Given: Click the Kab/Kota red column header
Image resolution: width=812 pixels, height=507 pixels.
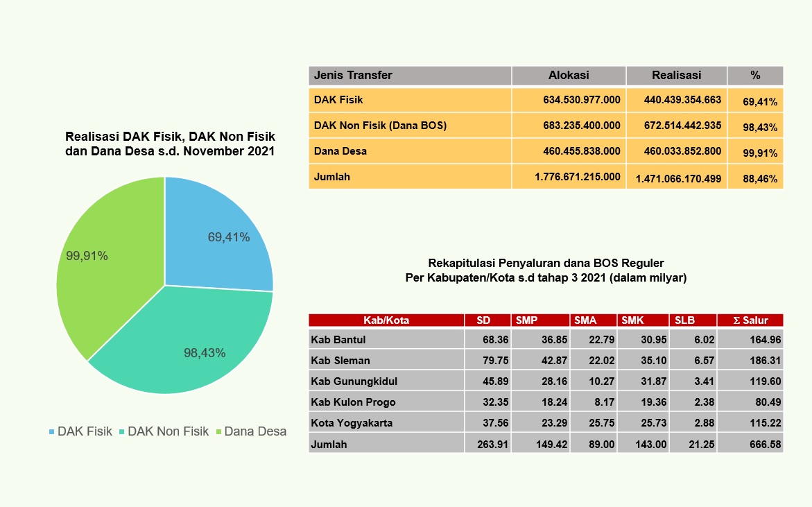Looking at the screenshot, I should (x=386, y=320).
